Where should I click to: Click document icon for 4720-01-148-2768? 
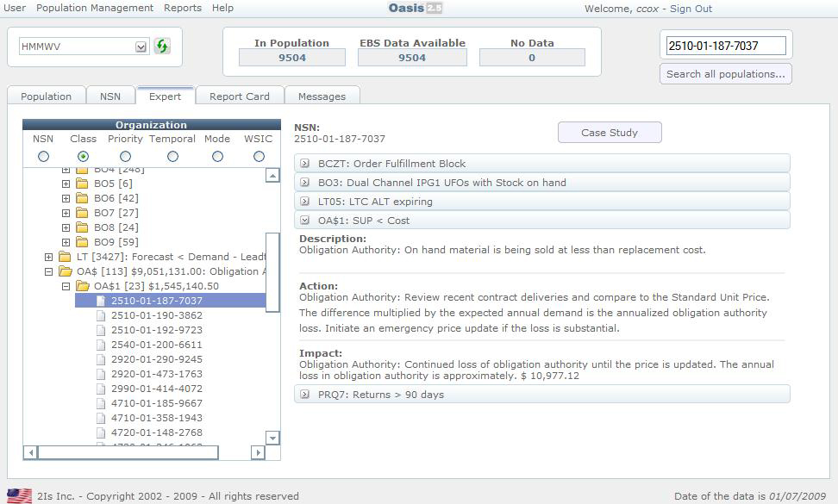pyautogui.click(x=101, y=433)
